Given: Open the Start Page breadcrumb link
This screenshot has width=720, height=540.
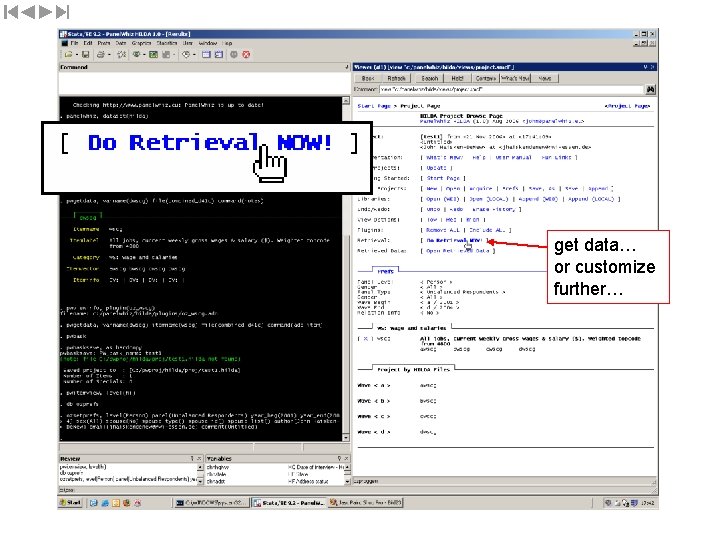Looking at the screenshot, I should click(x=374, y=106).
